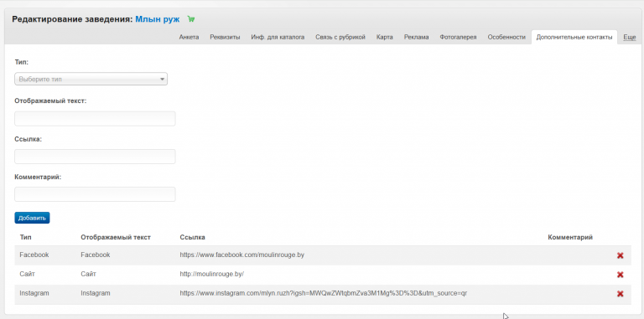Expand the Еще tab menu
Image resolution: width=644 pixels, height=319 pixels.
(629, 37)
